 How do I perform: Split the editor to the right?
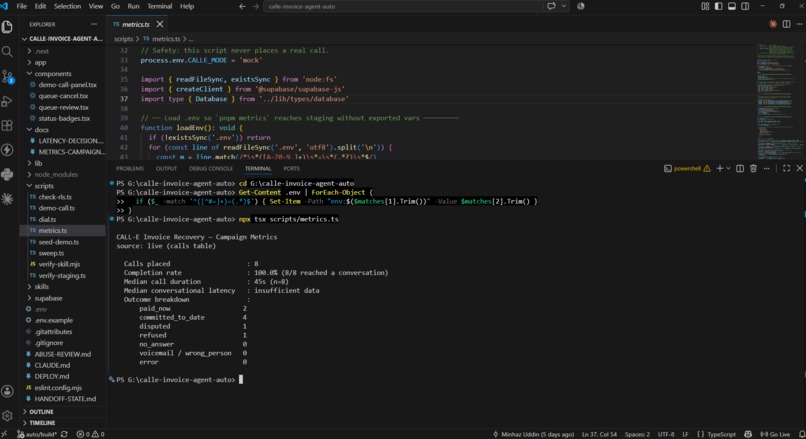786,24
